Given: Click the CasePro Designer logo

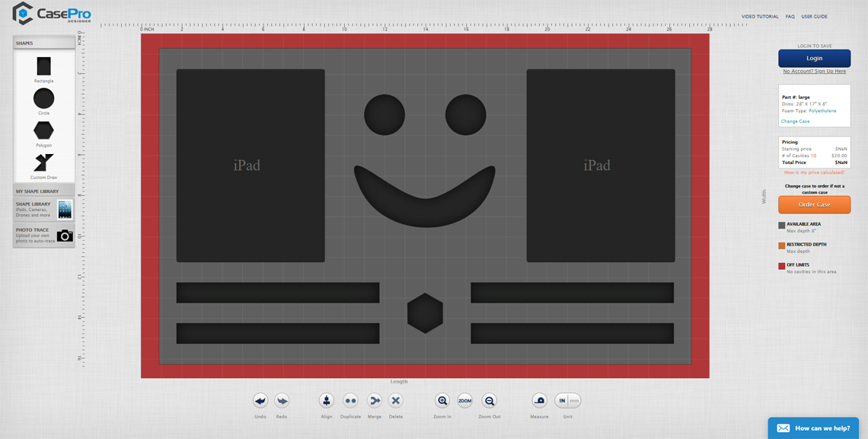Looking at the screenshot, I should 52,13.
